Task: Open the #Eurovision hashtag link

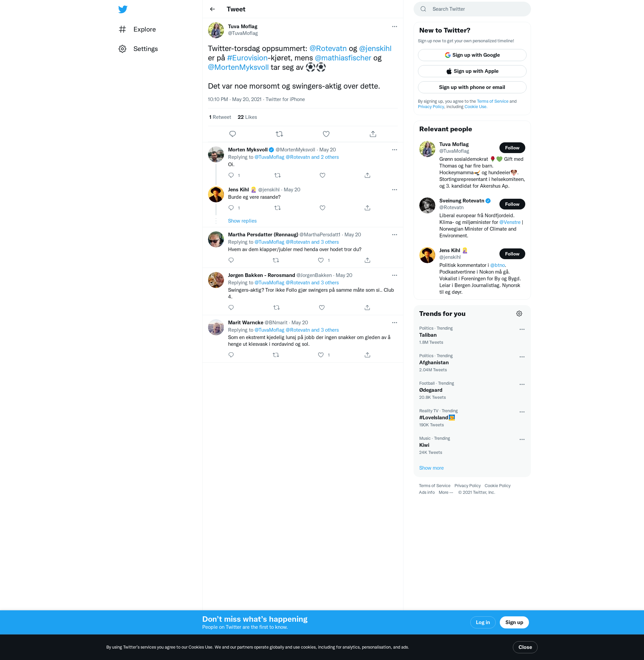Action: 247,58
